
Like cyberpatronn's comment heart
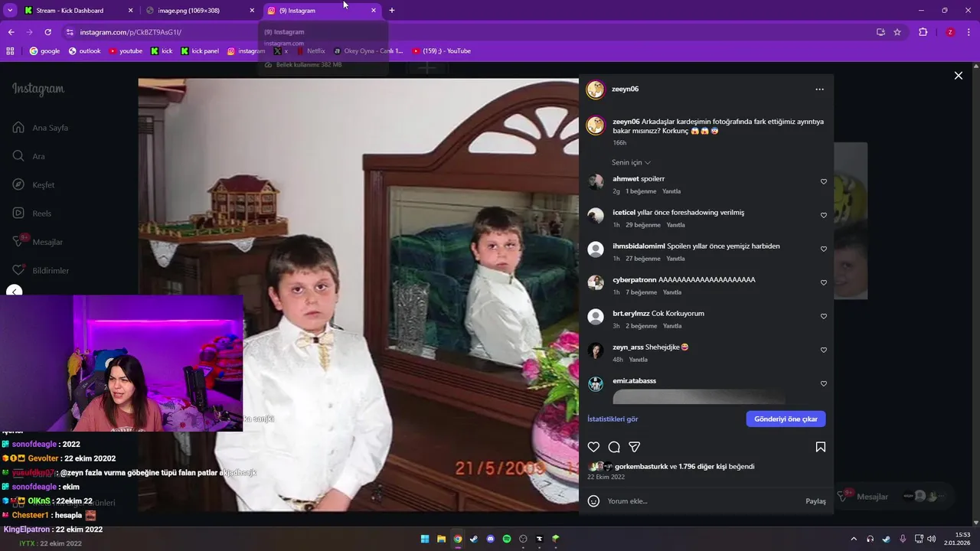(824, 283)
